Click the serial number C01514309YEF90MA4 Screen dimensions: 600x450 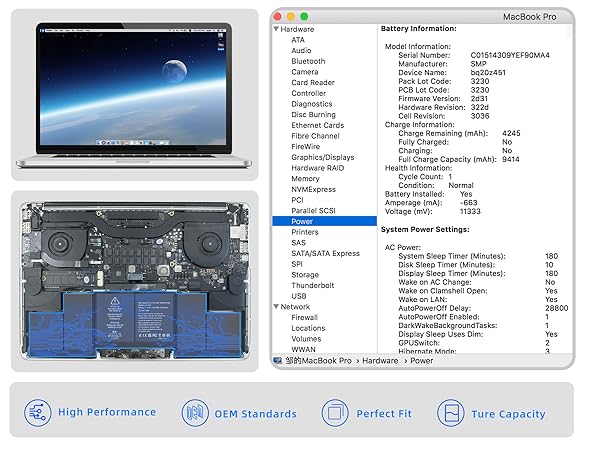pos(510,55)
